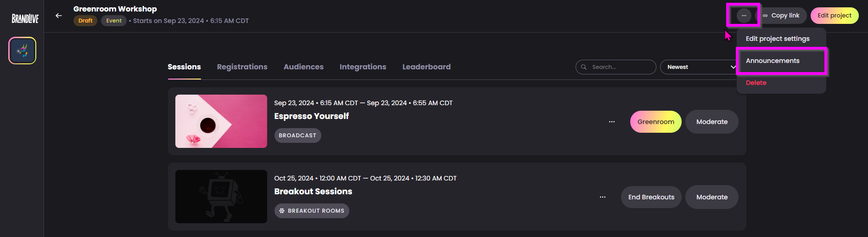This screenshot has height=237, width=868.
Task: Enter the Greenroom for Espresso Yourself
Action: click(x=656, y=122)
